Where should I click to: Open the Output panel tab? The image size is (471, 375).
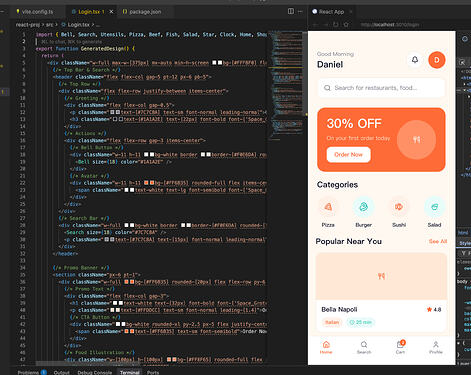[x=62, y=372]
